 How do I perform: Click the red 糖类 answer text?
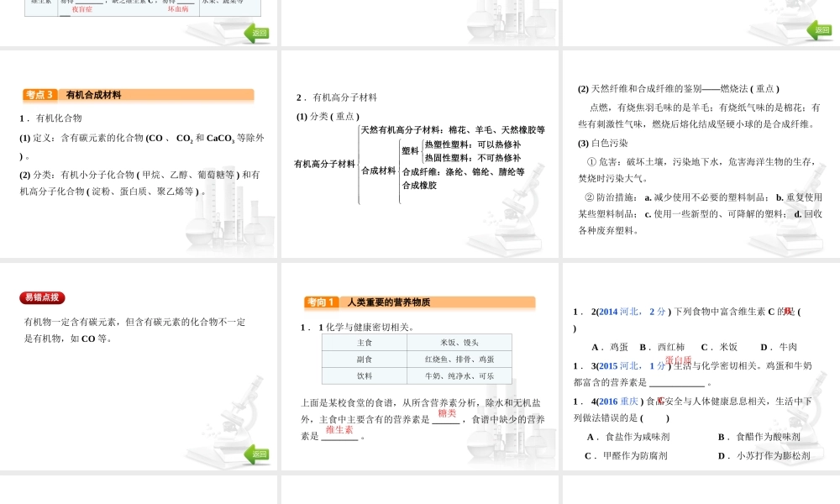click(x=447, y=413)
